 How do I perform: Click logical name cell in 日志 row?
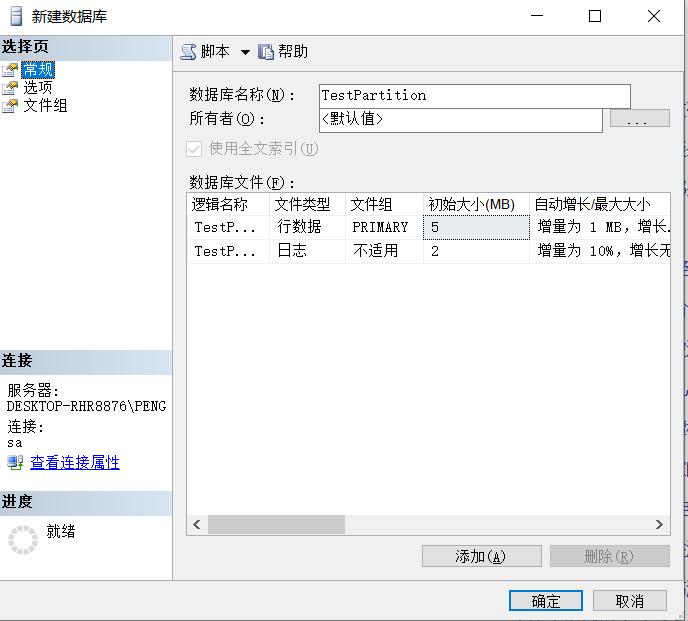tap(228, 251)
